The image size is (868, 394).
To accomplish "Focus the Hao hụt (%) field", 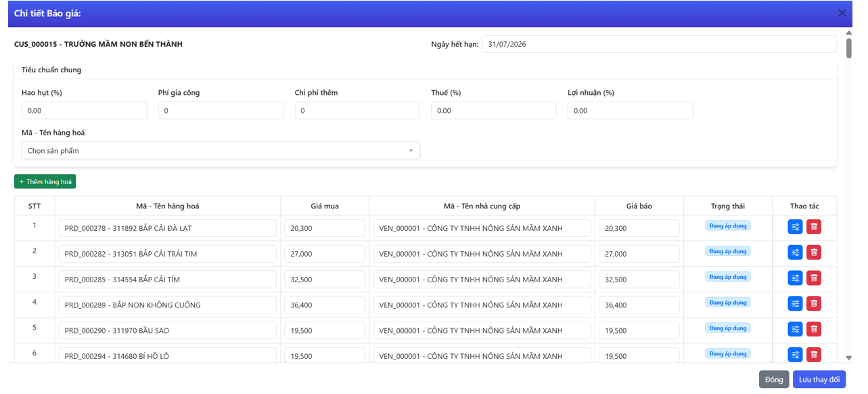I will (84, 110).
